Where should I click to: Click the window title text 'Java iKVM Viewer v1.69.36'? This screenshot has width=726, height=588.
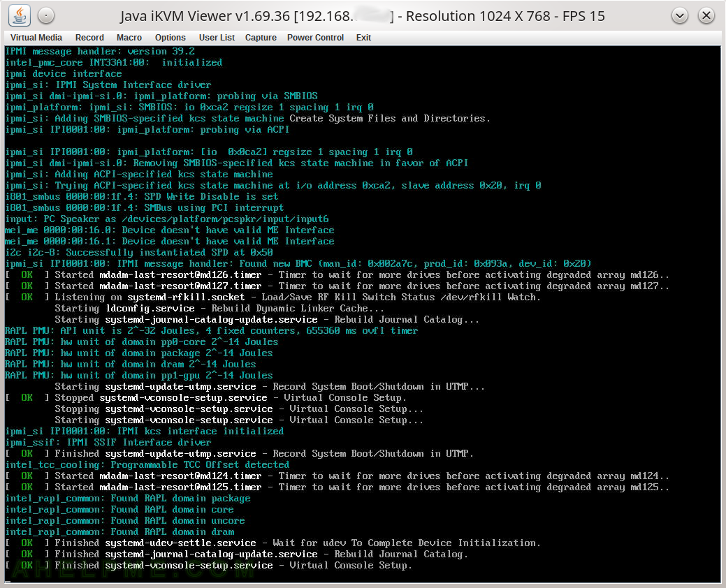pyautogui.click(x=205, y=16)
